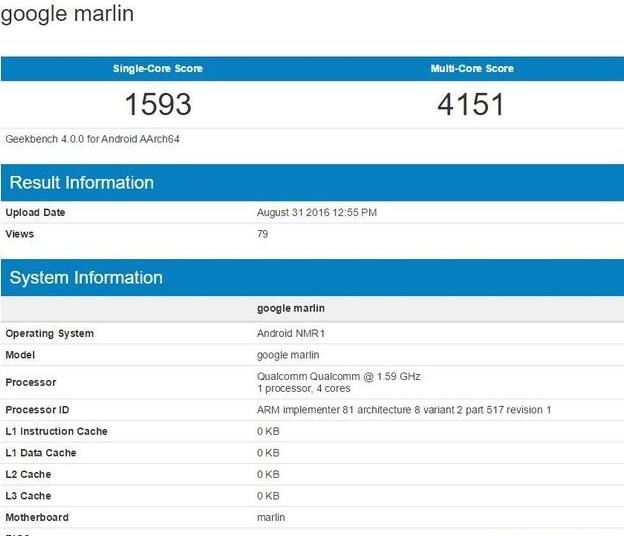Select the Motherboard value marlin
The image size is (624, 536).
pos(271,517)
